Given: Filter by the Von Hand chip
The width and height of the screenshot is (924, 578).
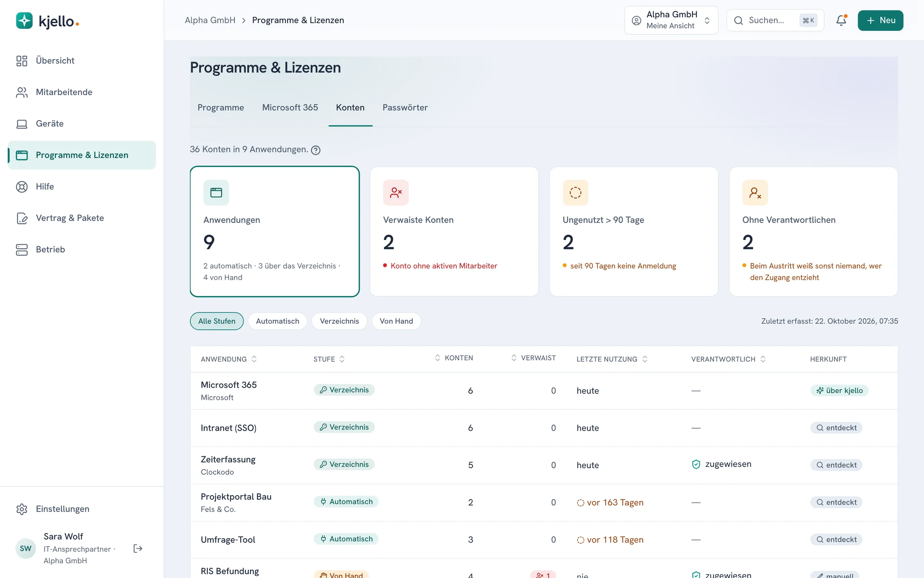Looking at the screenshot, I should click(x=396, y=321).
